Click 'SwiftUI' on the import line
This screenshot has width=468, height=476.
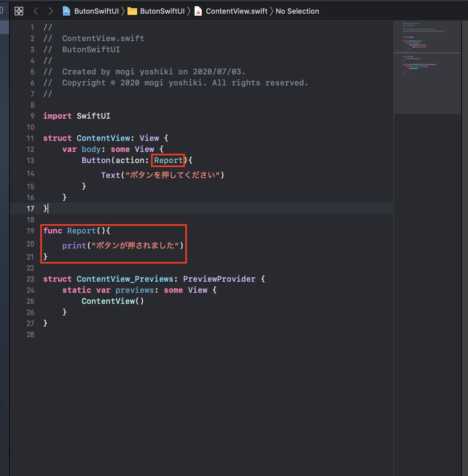point(94,116)
